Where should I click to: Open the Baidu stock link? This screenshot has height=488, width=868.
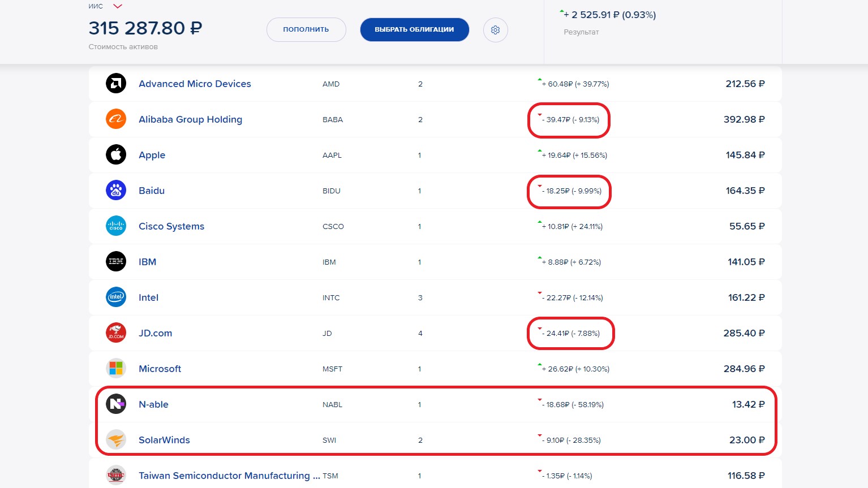point(152,191)
